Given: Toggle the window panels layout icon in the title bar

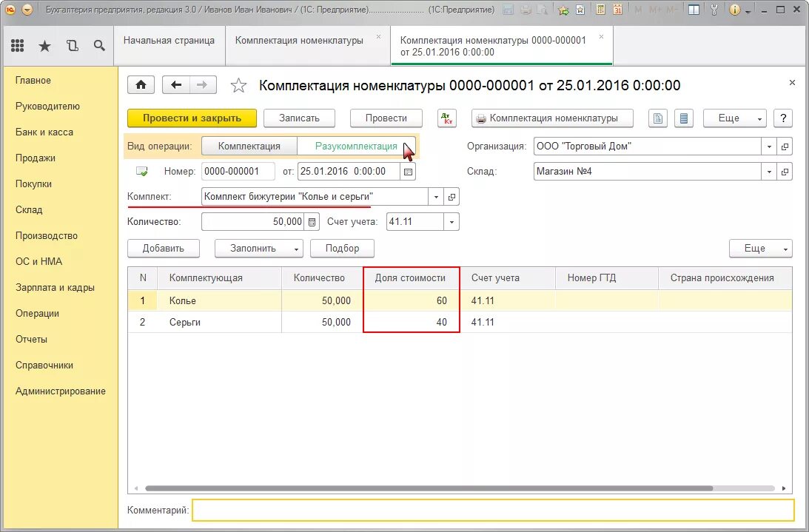Looking at the screenshot, I should [694, 10].
